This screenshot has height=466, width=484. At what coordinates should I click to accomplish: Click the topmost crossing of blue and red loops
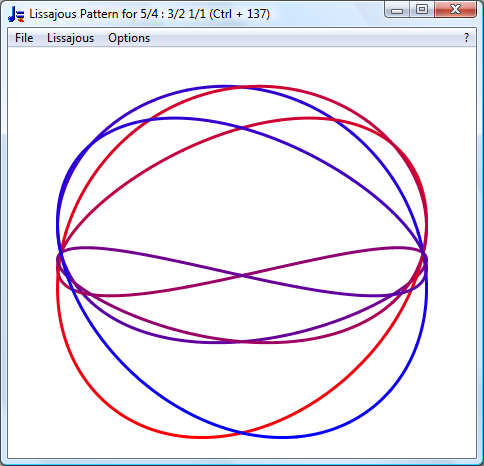point(242,87)
